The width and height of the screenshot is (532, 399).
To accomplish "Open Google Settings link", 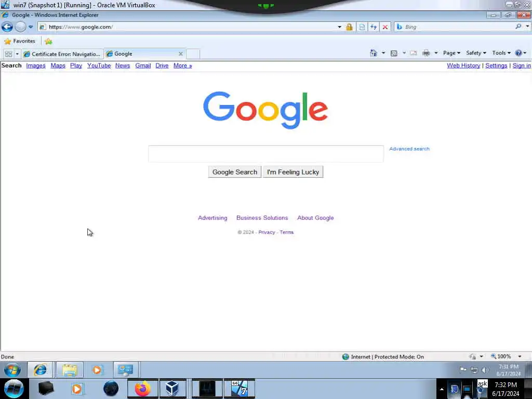I will coord(496,65).
